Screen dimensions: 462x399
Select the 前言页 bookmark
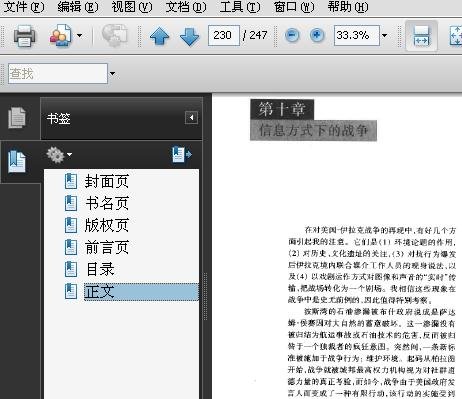107,247
